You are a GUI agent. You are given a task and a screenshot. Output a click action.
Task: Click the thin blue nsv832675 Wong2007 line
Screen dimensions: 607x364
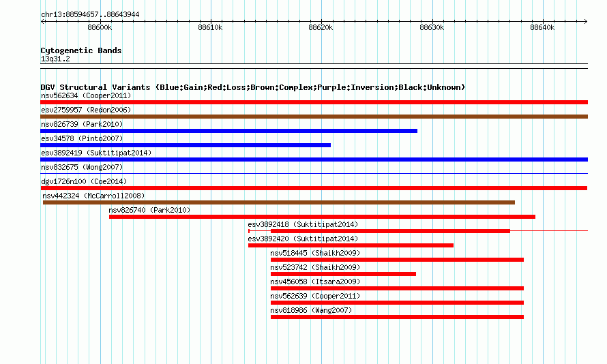click(314, 173)
